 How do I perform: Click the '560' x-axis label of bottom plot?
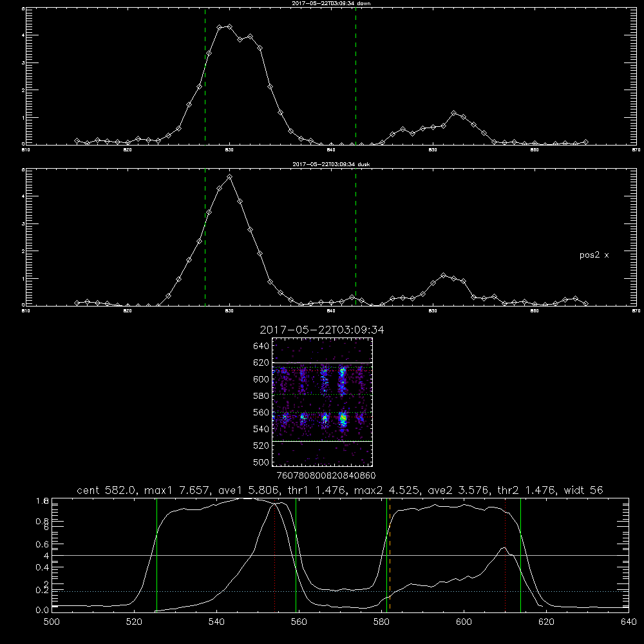(x=299, y=622)
